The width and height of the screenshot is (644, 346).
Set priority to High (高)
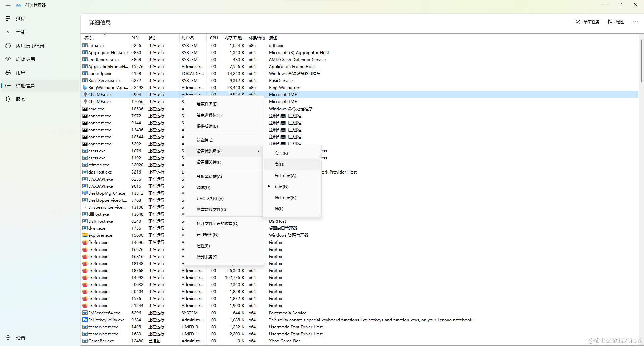point(292,164)
